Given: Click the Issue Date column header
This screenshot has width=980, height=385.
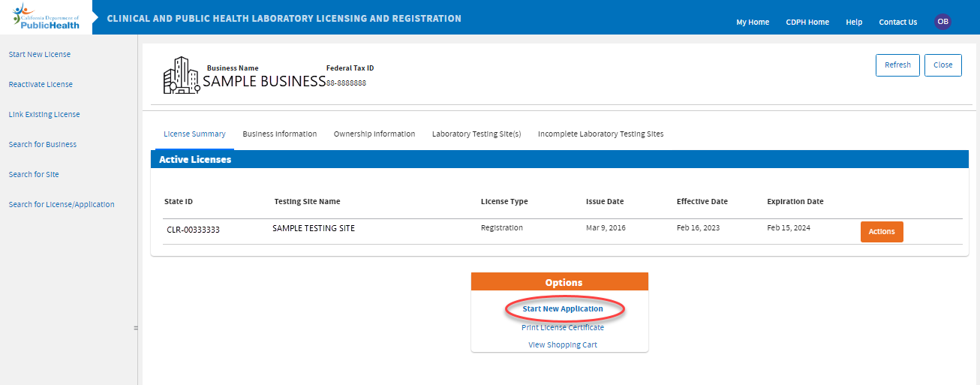Looking at the screenshot, I should click(605, 201).
